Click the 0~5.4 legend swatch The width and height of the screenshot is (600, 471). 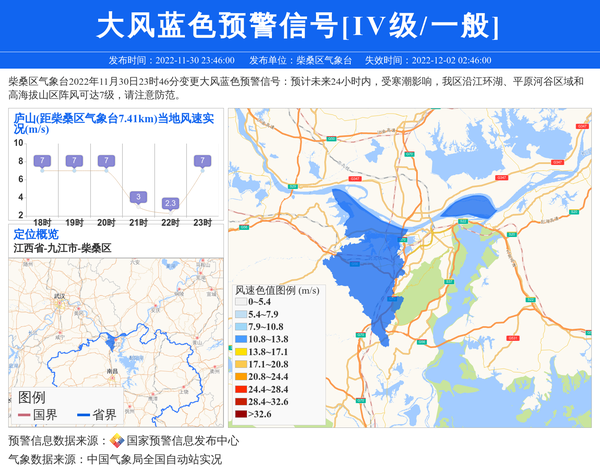click(x=240, y=302)
